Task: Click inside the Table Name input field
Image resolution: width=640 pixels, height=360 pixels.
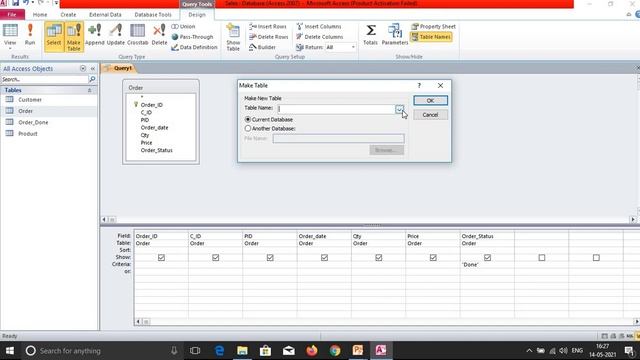Action: 336,109
